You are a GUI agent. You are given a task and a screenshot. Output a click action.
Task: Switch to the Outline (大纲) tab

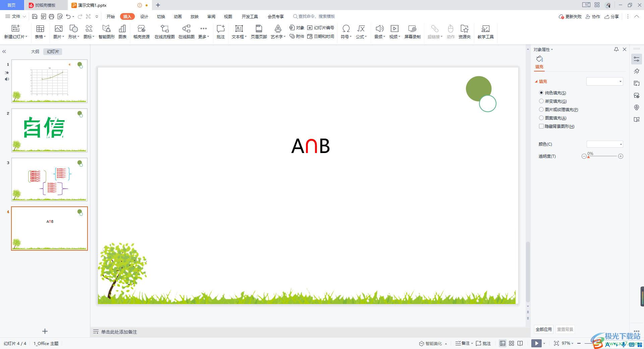click(35, 51)
